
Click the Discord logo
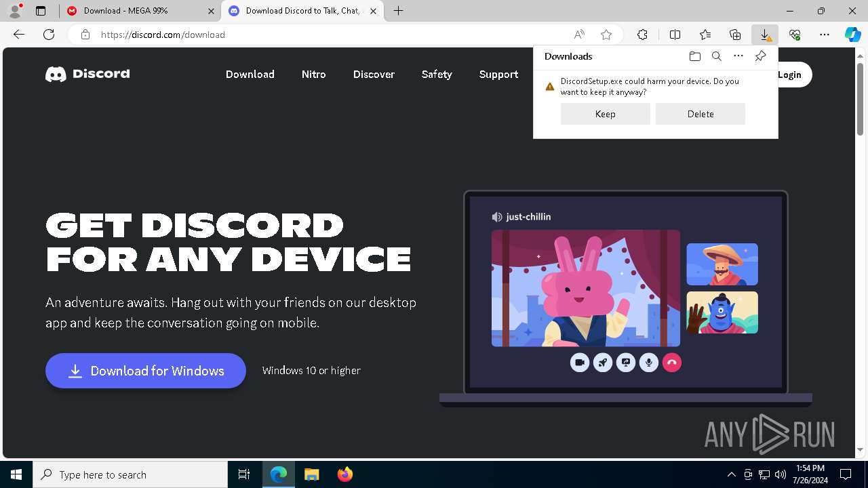tap(87, 74)
